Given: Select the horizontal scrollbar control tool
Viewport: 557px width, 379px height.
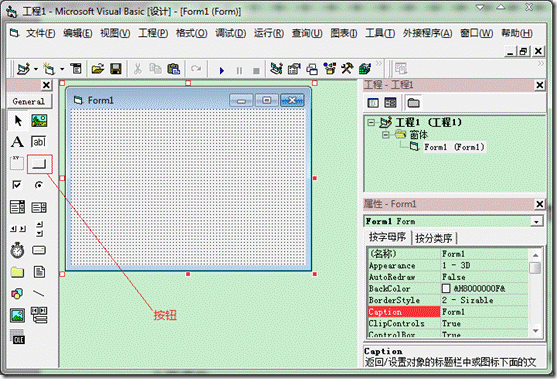Looking at the screenshot, I should pyautogui.click(x=18, y=229).
